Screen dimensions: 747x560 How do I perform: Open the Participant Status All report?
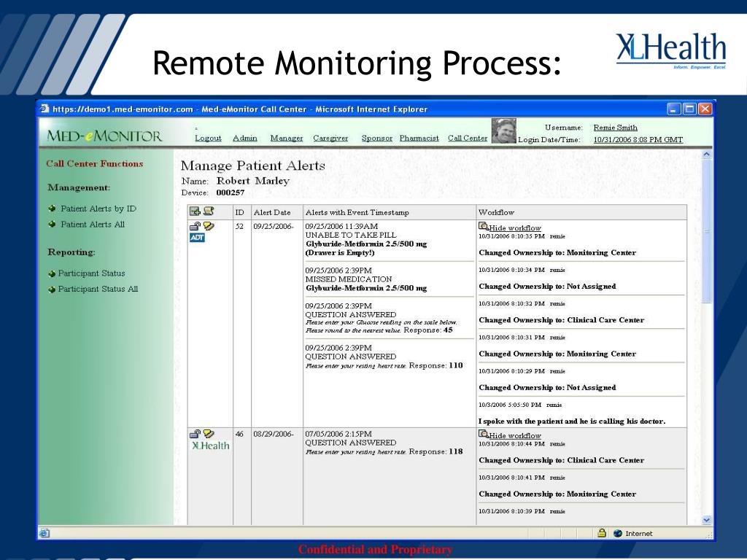click(x=98, y=289)
